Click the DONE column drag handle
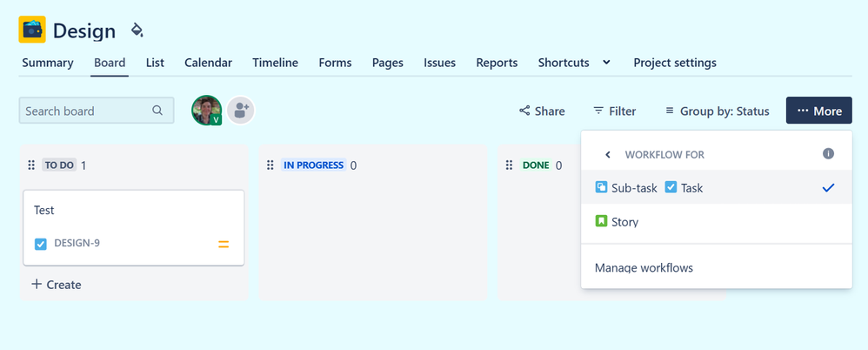The height and width of the screenshot is (350, 868). click(x=510, y=165)
